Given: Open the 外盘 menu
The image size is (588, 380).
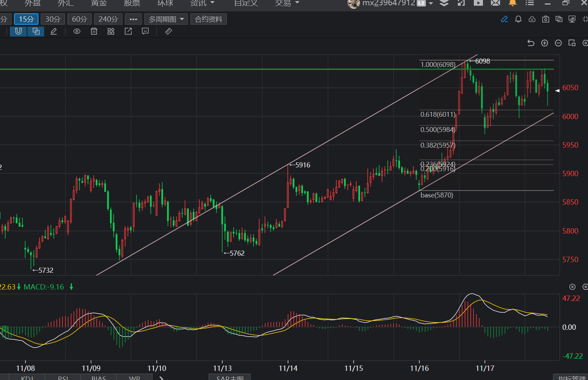Looking at the screenshot, I should pos(33,3).
